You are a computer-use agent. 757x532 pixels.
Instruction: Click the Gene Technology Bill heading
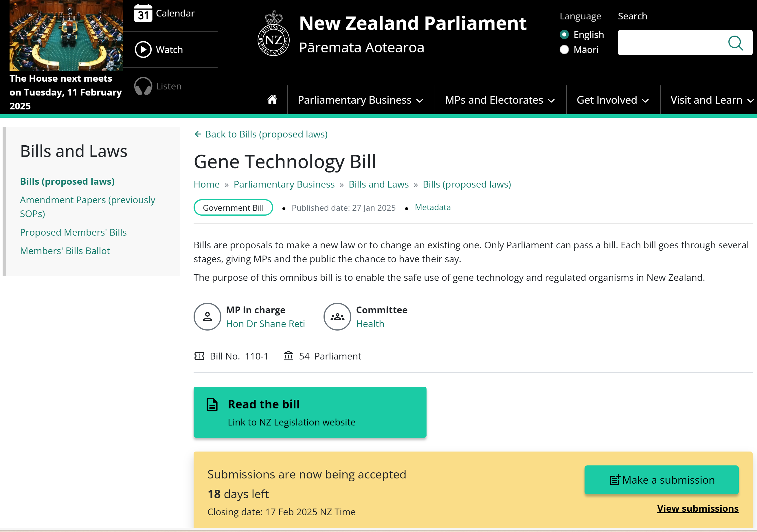pos(285,162)
